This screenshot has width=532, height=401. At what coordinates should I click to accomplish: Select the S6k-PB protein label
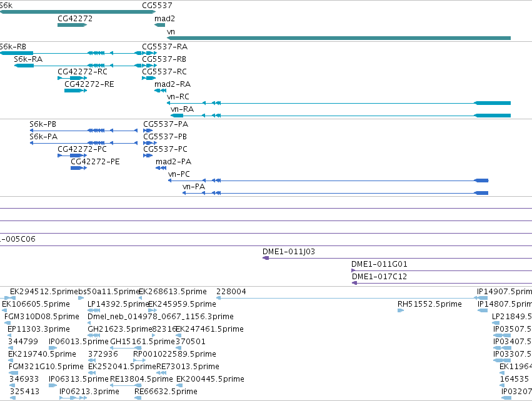tap(43, 124)
